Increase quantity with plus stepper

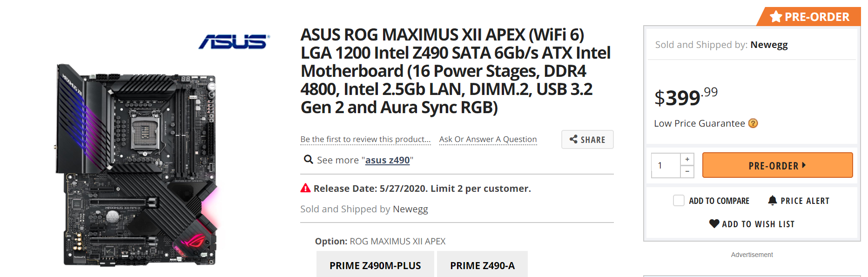pos(687,159)
